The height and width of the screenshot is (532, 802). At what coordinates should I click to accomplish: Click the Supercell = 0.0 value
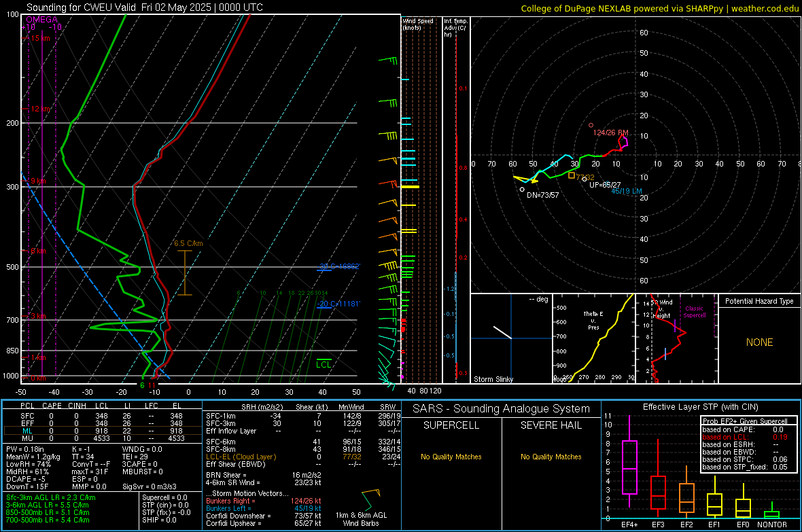coord(164,497)
